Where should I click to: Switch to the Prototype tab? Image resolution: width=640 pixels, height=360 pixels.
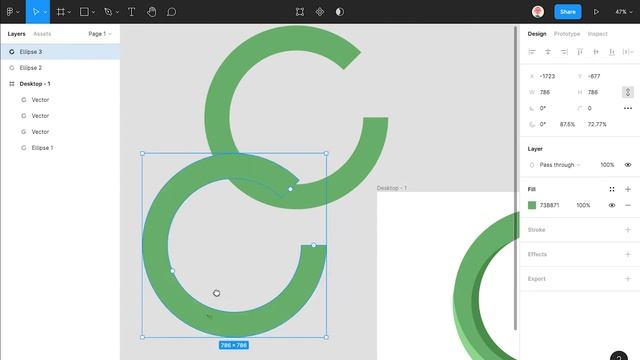[x=567, y=34]
